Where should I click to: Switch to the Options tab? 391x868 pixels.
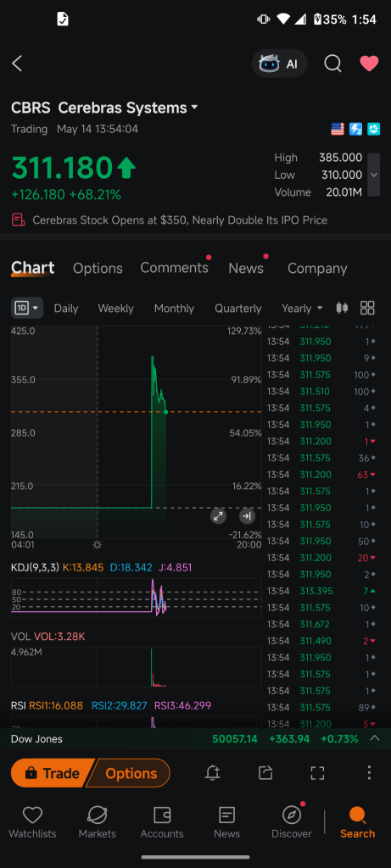pyautogui.click(x=98, y=269)
